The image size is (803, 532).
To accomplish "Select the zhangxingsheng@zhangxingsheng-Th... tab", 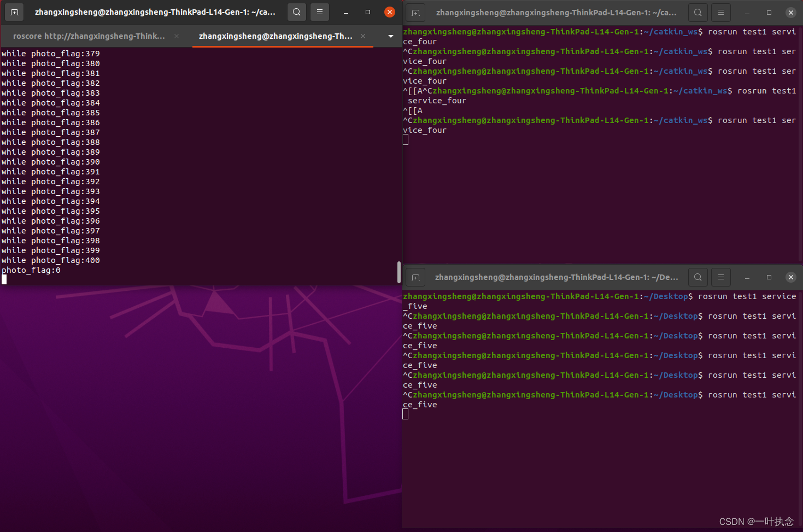I will (276, 36).
